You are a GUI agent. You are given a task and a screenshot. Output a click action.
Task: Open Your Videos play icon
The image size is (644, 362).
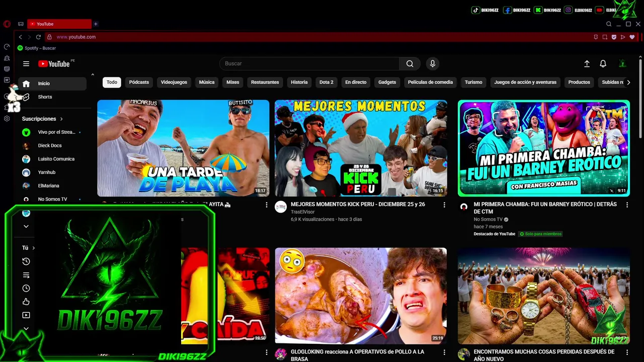[x=26, y=315]
